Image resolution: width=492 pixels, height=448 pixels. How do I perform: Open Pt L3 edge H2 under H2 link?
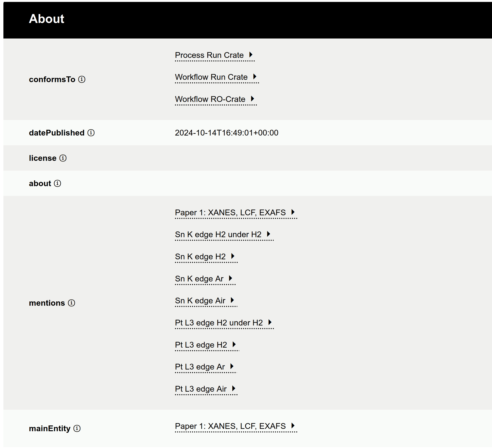point(219,323)
